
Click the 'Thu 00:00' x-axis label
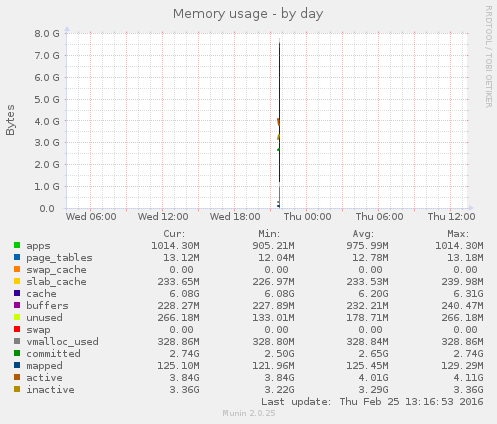(307, 217)
